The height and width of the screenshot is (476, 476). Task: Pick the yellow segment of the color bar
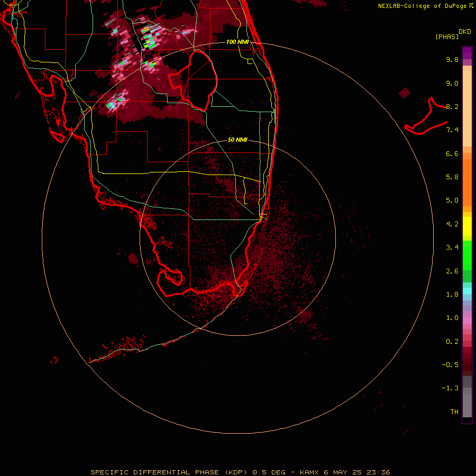(x=467, y=226)
